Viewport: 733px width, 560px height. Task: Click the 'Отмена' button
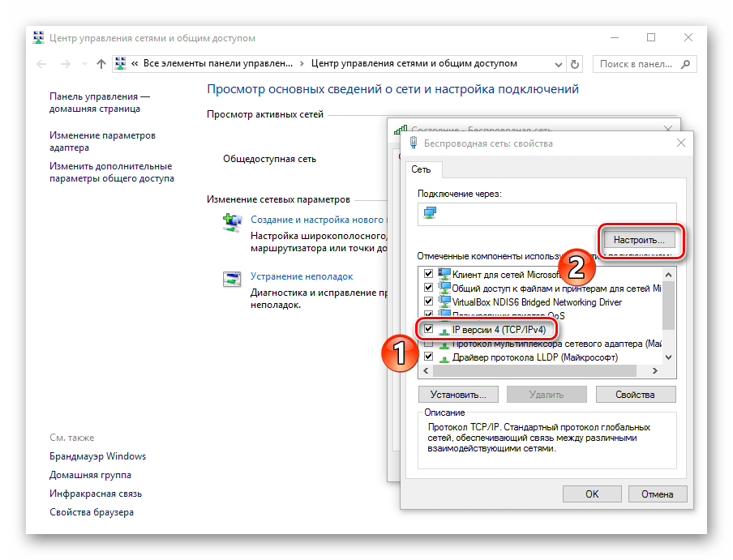pos(658,494)
